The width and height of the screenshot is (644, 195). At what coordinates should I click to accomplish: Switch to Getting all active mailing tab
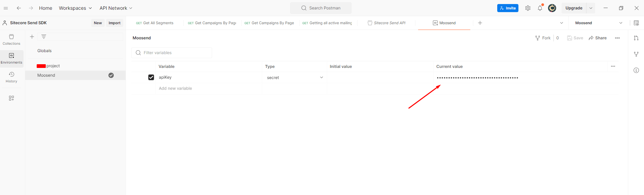click(327, 23)
